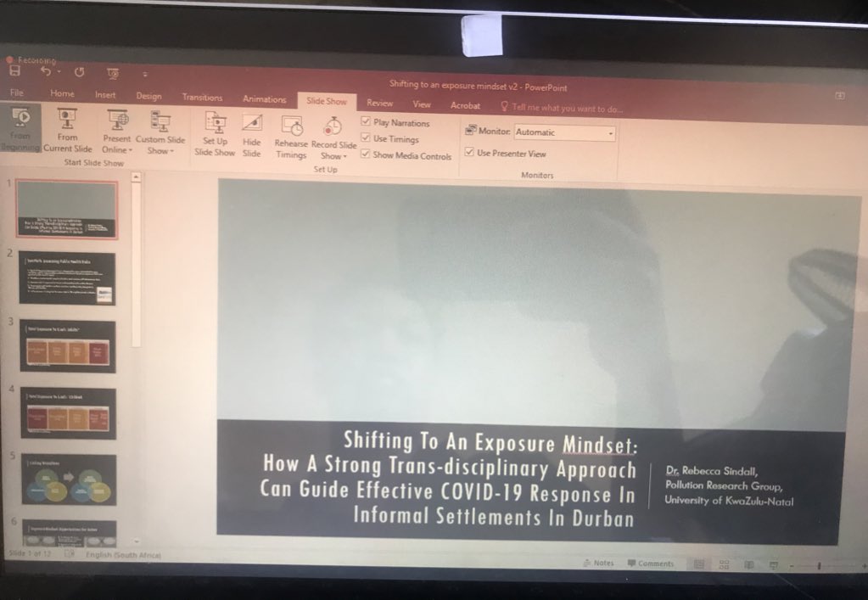
Task: Click Slide 1 of 12 status text
Action: tap(30, 553)
